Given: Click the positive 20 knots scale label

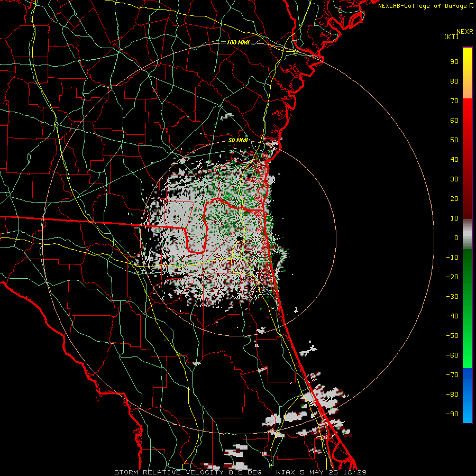Looking at the screenshot, I should [x=454, y=198].
